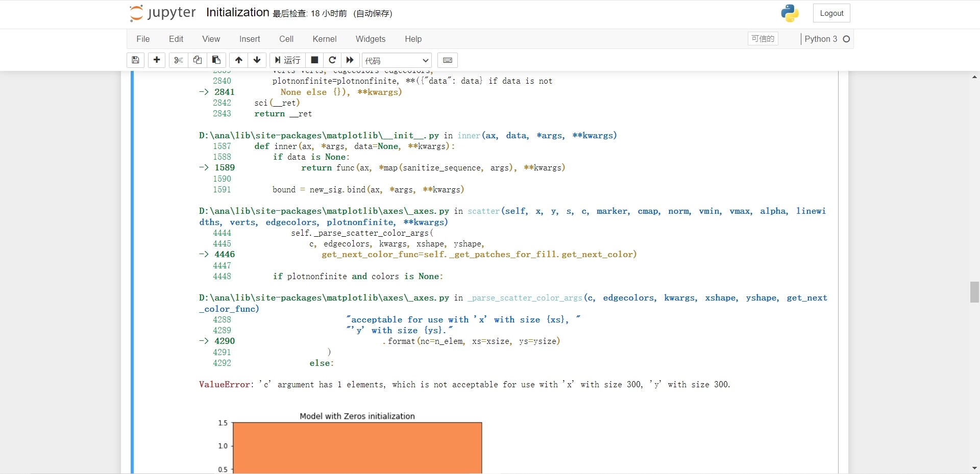Restart kernel and run all cells

pos(350,60)
